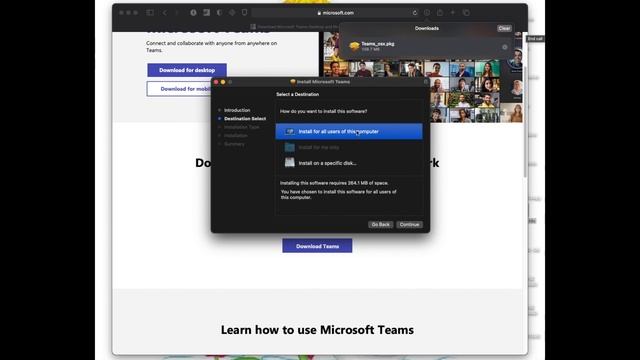The width and height of the screenshot is (640, 360).
Task: Select Install for all users of this computer
Action: [x=349, y=131]
